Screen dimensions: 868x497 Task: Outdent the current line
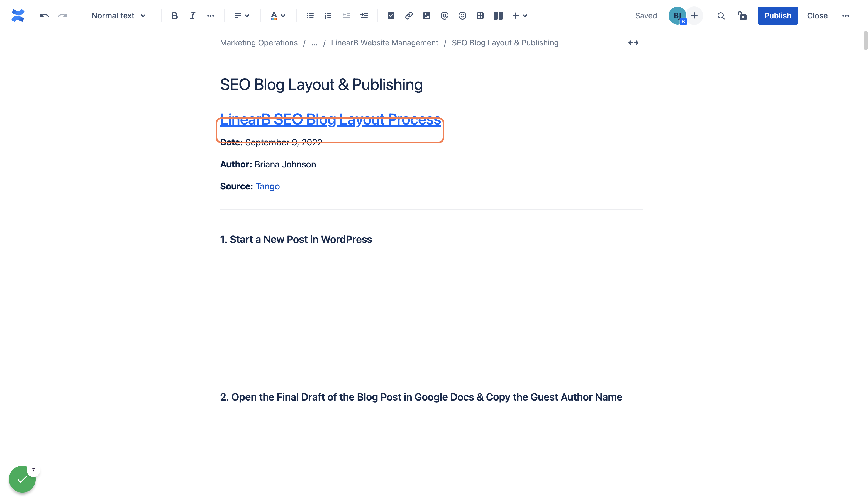pyautogui.click(x=346, y=16)
